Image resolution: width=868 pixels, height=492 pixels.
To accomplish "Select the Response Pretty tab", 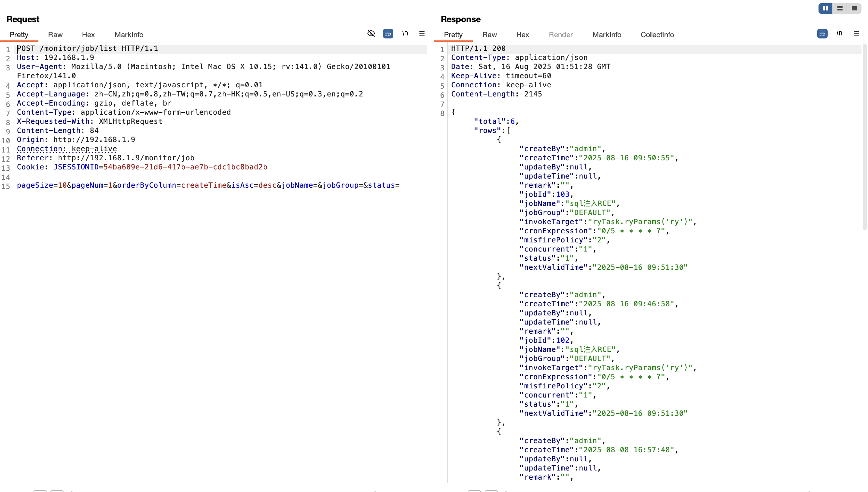I will pyautogui.click(x=453, y=35).
